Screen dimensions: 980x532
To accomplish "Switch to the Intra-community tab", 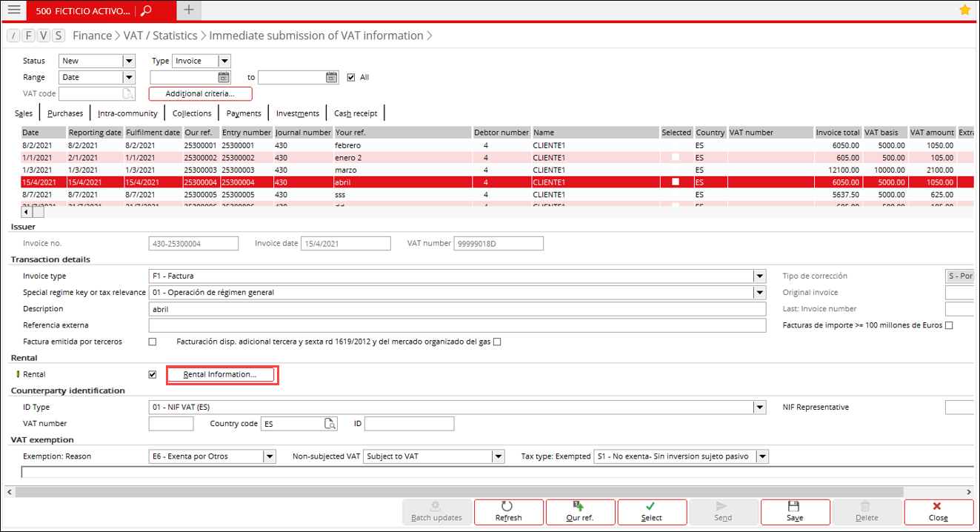I will point(127,113).
